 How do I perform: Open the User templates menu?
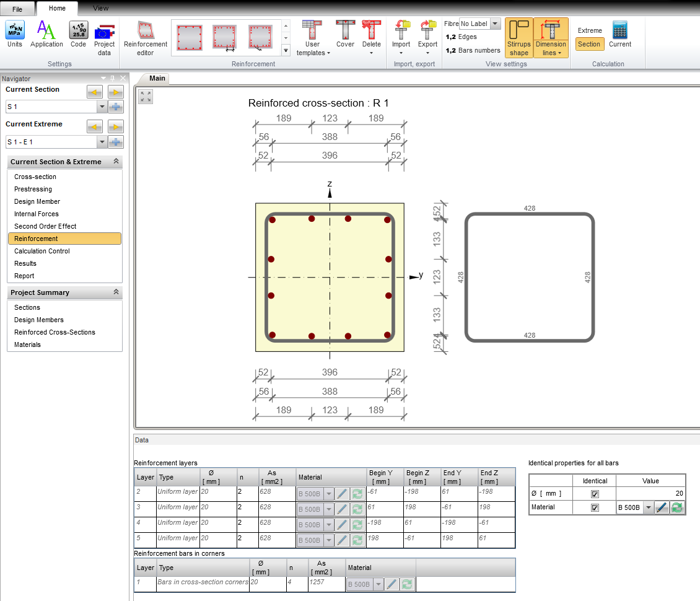coord(312,39)
